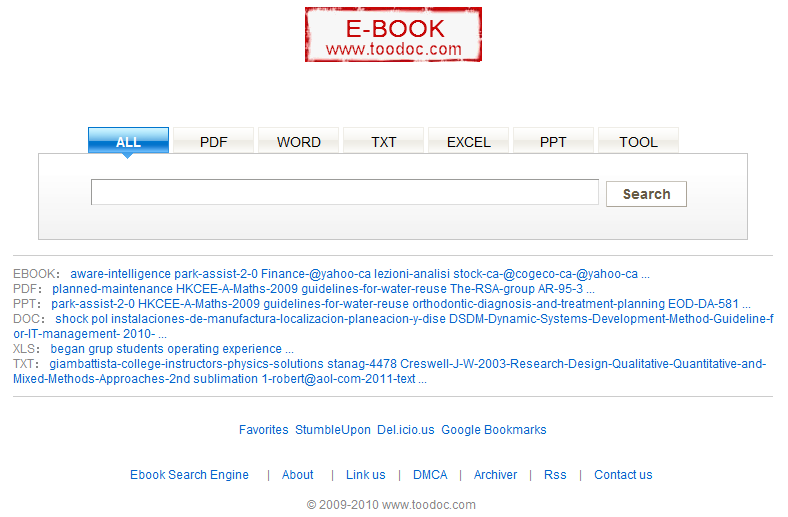Viewport: 788px width, 517px height.
Task: Open stanag-4478 TXT link
Action: (362, 364)
